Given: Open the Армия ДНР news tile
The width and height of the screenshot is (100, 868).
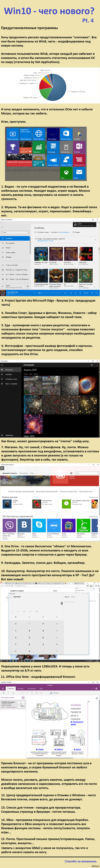Looking at the screenshot, I should point(19,160).
